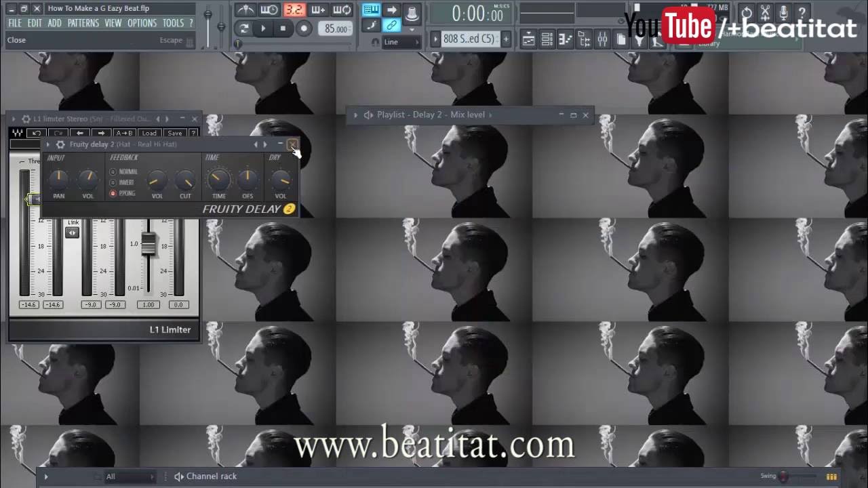This screenshot has height=488, width=868.
Task: Open the Line snap dropdown
Action: [401, 42]
